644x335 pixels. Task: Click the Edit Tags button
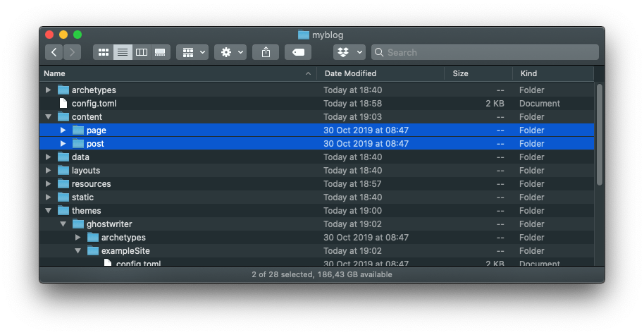[x=298, y=52]
